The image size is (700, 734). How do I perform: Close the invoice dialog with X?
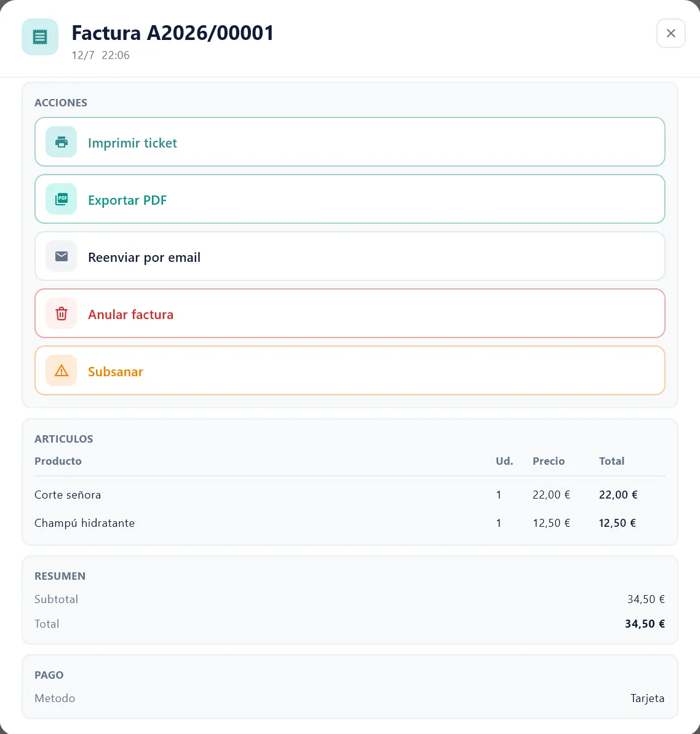[671, 33]
